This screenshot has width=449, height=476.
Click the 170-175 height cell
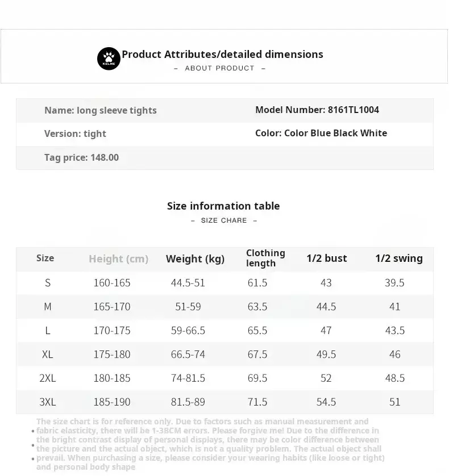(112, 331)
